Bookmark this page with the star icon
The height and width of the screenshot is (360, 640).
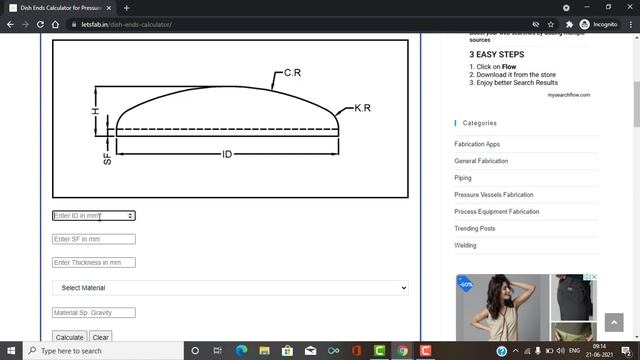[x=551, y=24]
